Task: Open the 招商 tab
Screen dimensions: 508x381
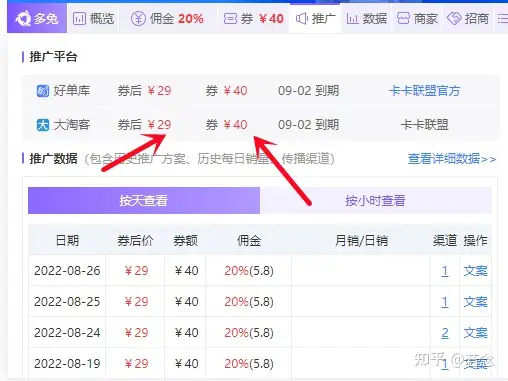Action: [468, 18]
